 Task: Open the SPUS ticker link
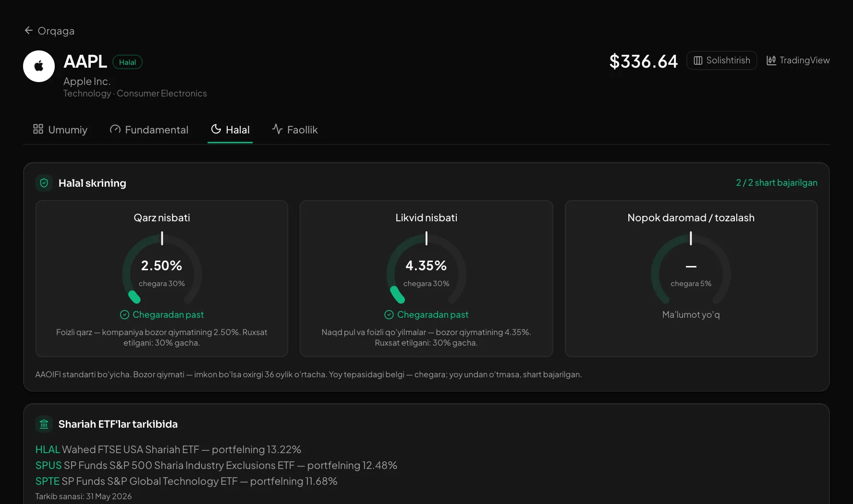click(49, 466)
